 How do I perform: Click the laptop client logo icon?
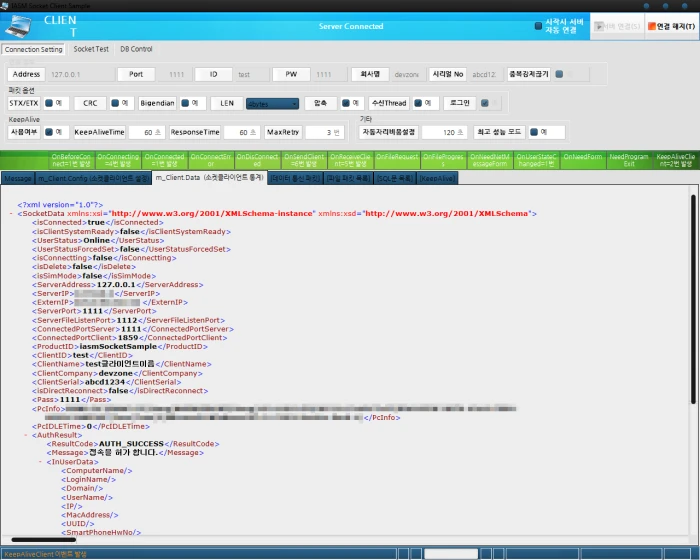(18, 26)
